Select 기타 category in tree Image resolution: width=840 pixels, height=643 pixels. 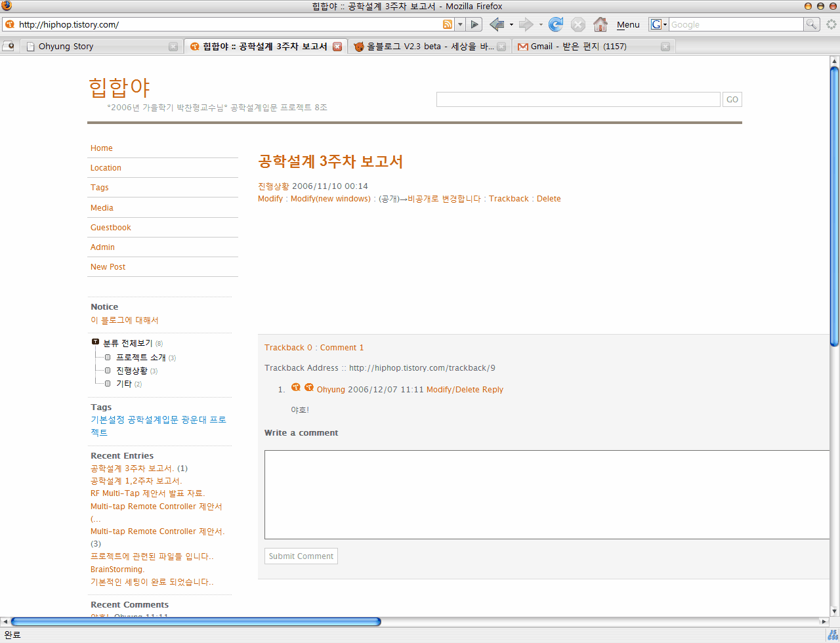124,384
